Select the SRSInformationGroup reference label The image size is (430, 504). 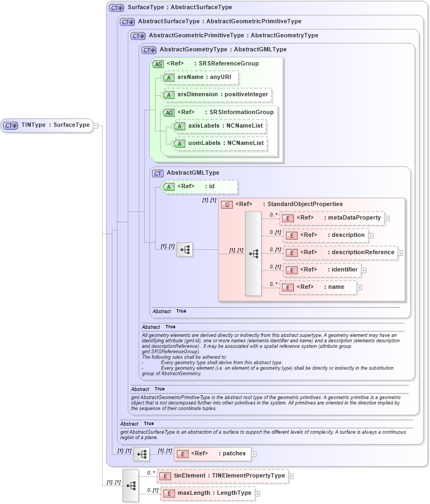tap(225, 112)
